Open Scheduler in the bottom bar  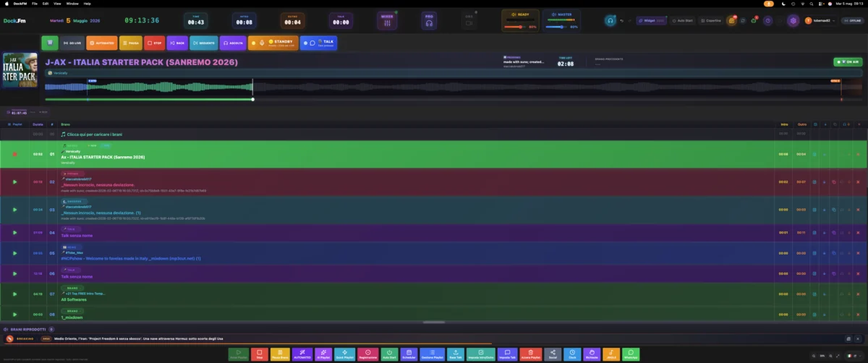pos(409,354)
